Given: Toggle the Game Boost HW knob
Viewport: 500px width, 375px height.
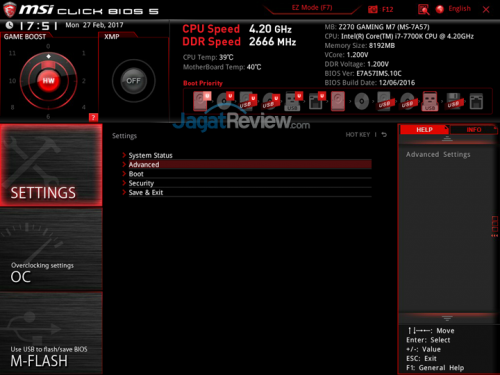Looking at the screenshot, I should pyautogui.click(x=48, y=81).
